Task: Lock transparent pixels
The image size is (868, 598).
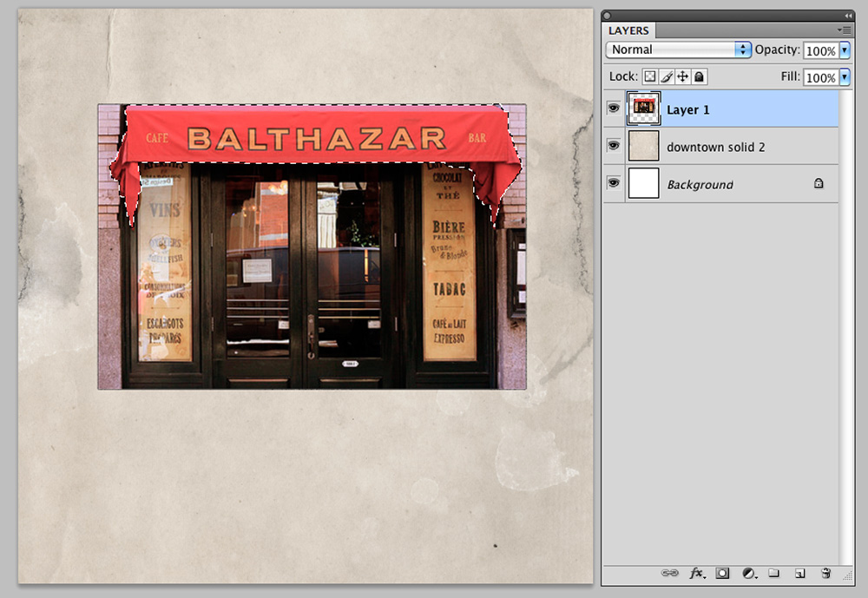Action: point(650,76)
